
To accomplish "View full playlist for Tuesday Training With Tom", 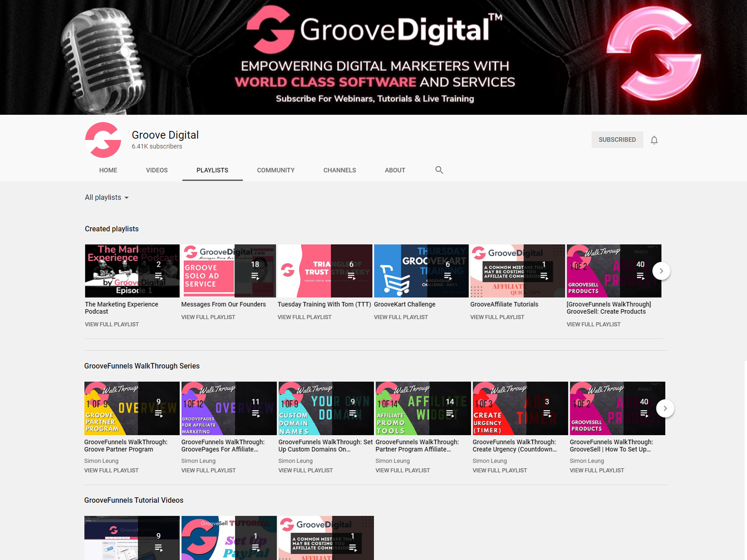I will click(x=305, y=317).
